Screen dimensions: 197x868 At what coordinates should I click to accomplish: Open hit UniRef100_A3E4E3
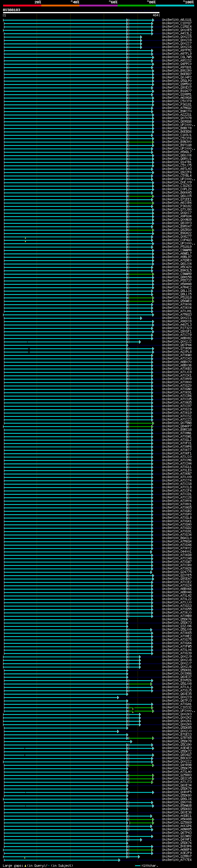pyautogui.click(x=177, y=748)
